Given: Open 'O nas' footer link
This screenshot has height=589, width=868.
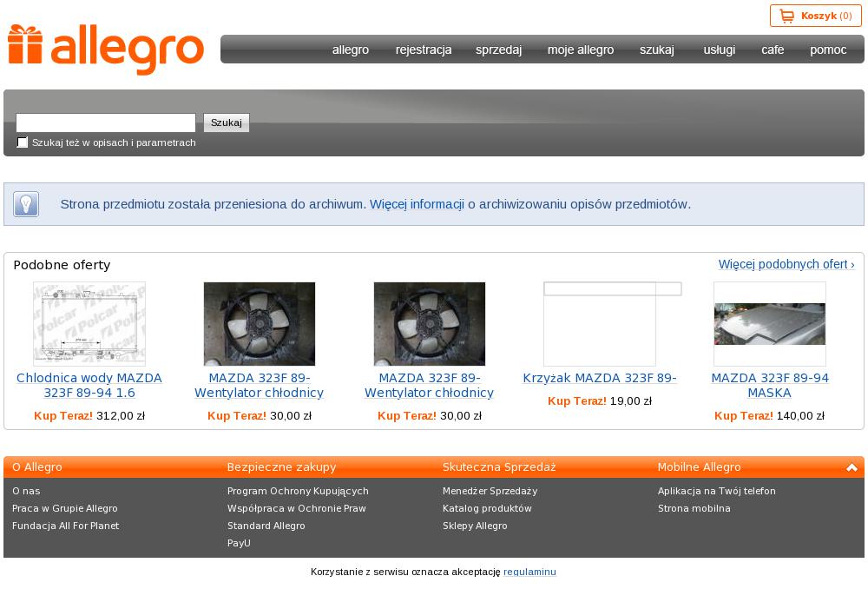Looking at the screenshot, I should pyautogui.click(x=26, y=491).
